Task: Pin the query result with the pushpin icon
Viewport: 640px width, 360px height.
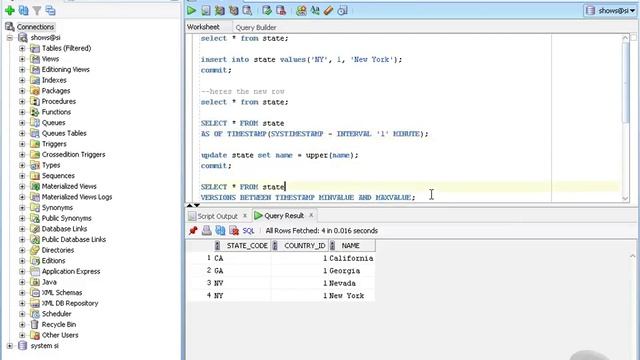Action: click(193, 231)
